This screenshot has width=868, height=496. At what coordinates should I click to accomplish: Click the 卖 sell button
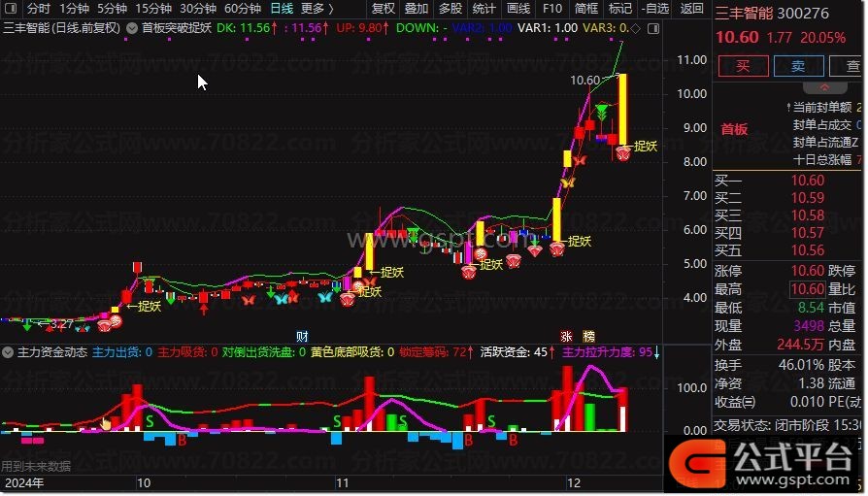coord(798,66)
